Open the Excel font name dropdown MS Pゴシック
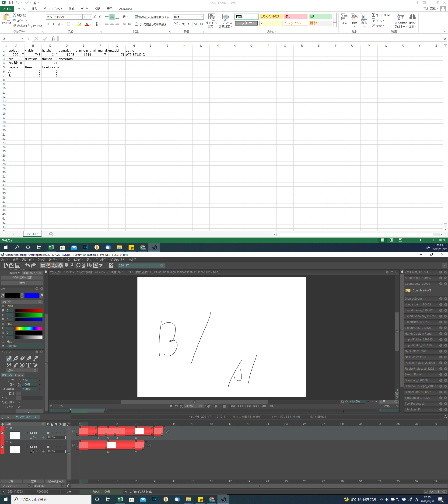Screen dimensions: 448x504 point(81,17)
